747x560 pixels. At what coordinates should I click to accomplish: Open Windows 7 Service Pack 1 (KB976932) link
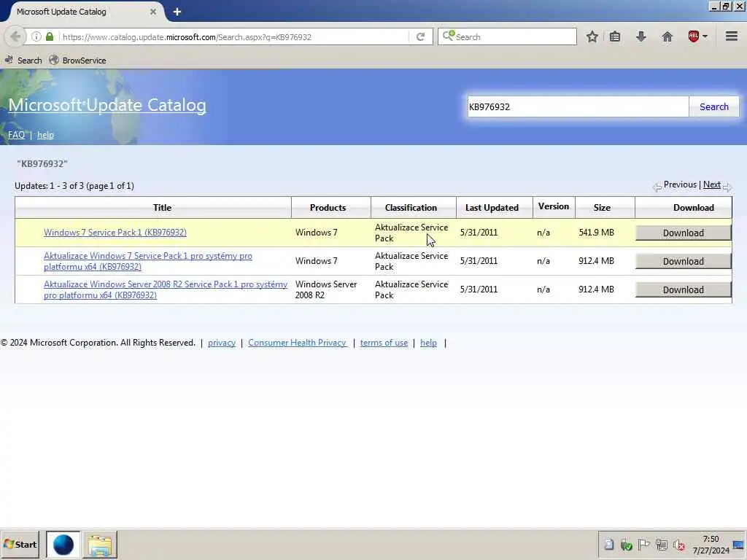pyautogui.click(x=115, y=233)
